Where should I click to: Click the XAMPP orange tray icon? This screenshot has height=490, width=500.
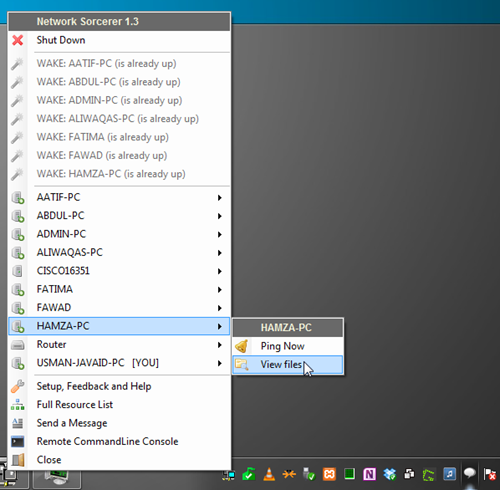[329, 474]
